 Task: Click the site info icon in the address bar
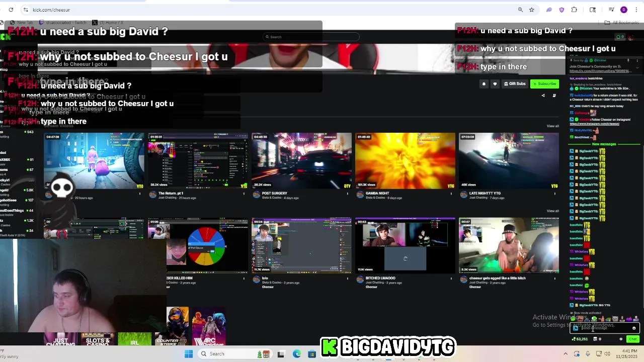pos(25,10)
